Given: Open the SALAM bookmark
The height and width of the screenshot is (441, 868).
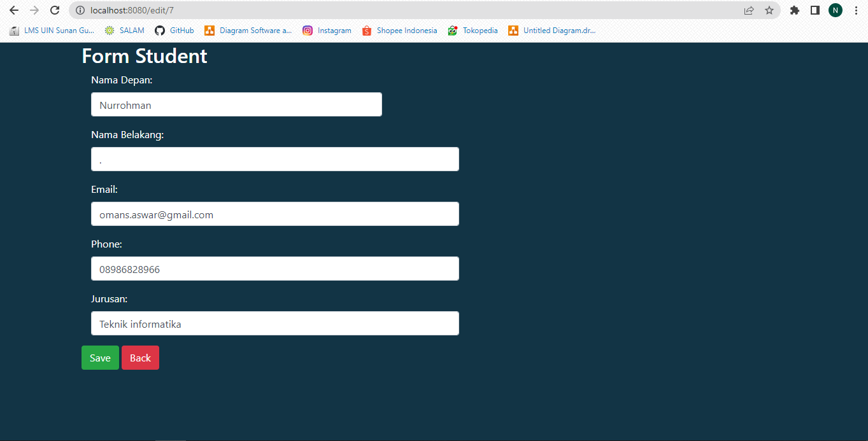Looking at the screenshot, I should (x=125, y=31).
